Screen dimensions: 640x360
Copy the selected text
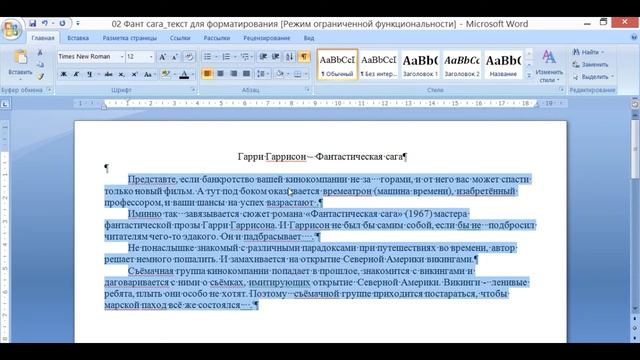[40, 64]
